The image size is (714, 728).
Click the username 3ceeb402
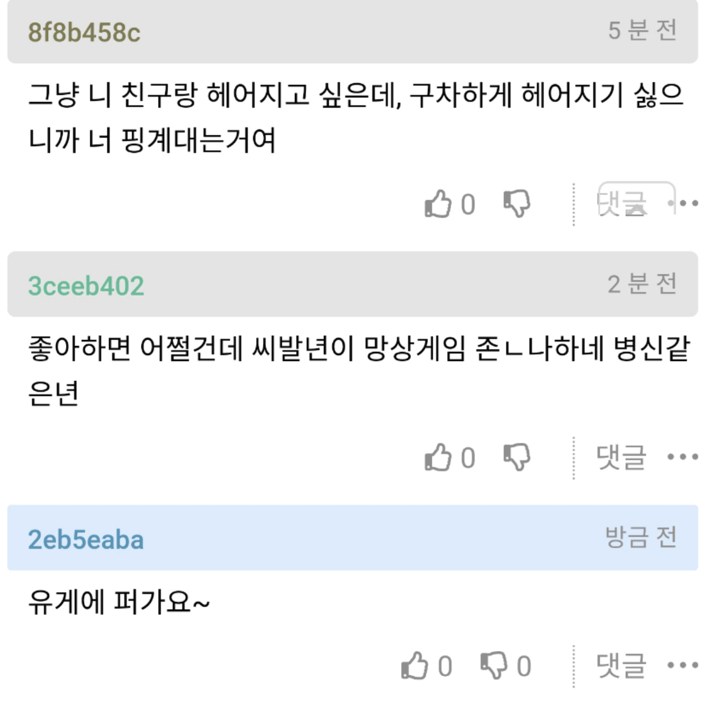pos(84,284)
